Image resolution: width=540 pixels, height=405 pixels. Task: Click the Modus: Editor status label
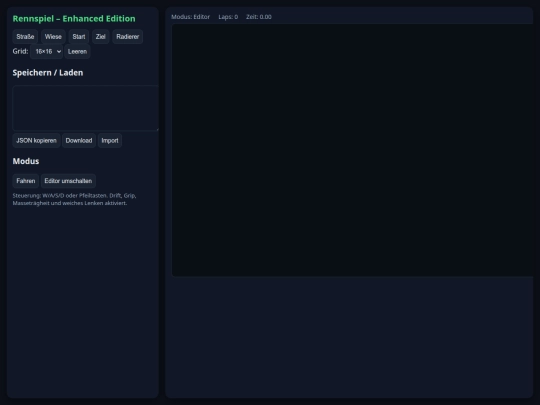click(190, 17)
